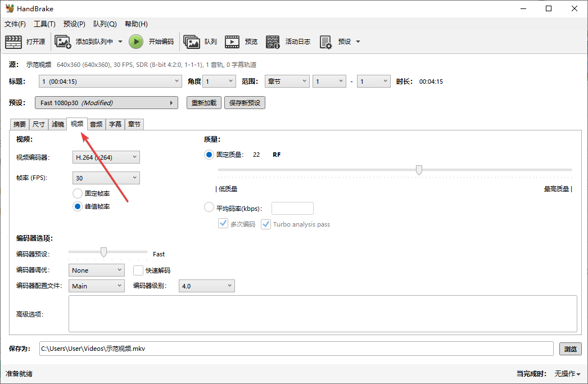Click inside the 高级选项 text field
Screen dimensions: 588x384
click(323, 314)
